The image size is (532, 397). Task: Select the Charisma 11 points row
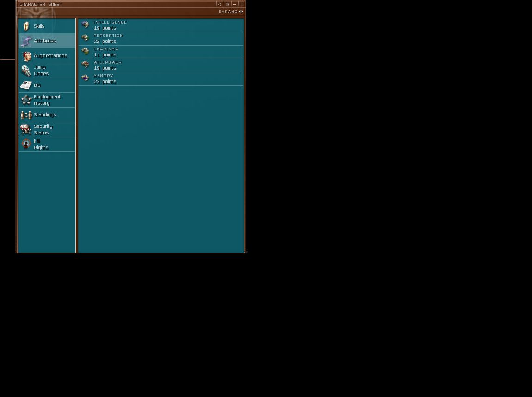(161, 52)
